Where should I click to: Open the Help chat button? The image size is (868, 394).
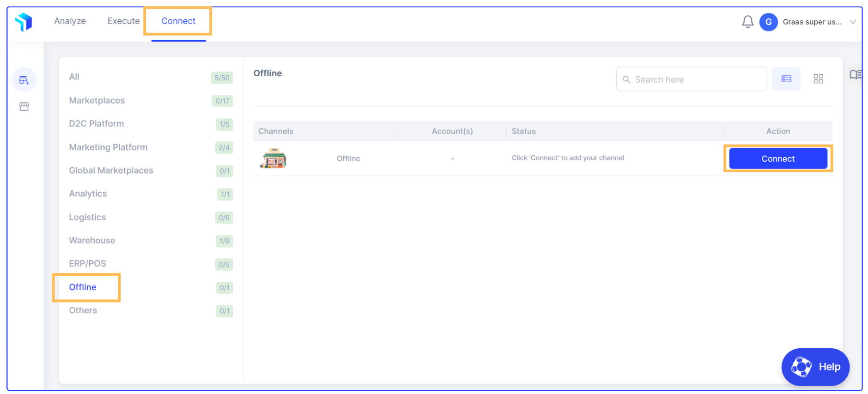815,367
